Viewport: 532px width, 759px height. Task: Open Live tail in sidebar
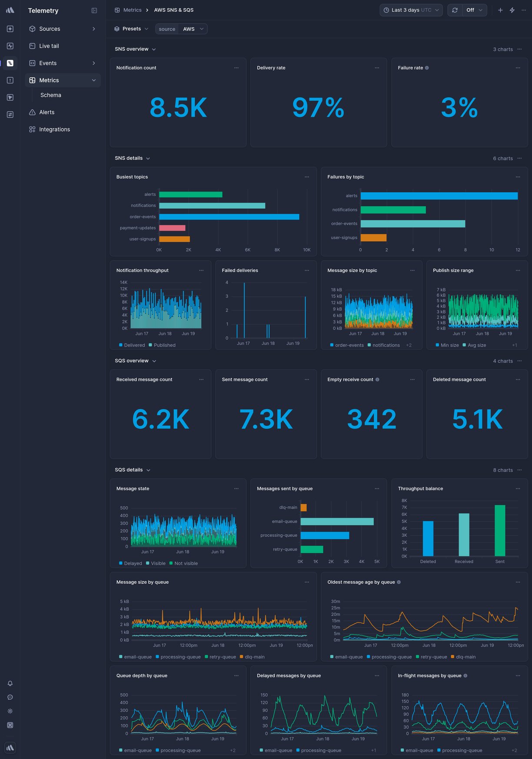63,46
